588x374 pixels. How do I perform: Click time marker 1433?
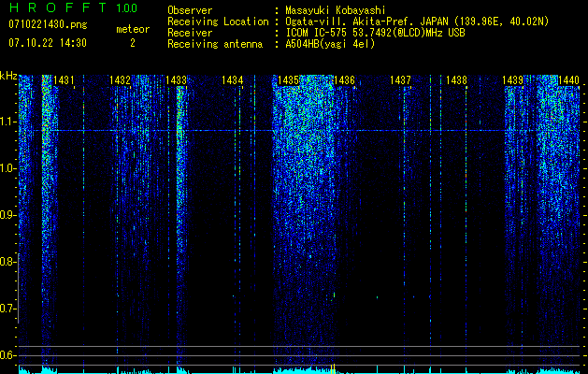click(176, 79)
